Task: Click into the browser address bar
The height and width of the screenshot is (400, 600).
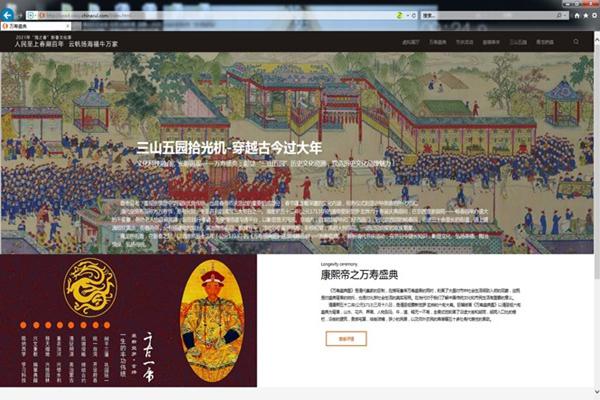Action: tap(200, 16)
